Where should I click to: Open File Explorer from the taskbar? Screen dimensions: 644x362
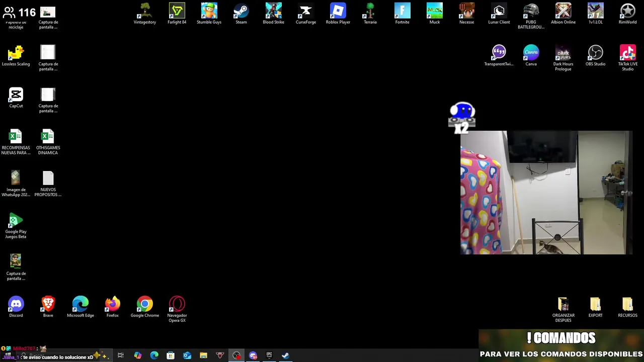[203, 355]
